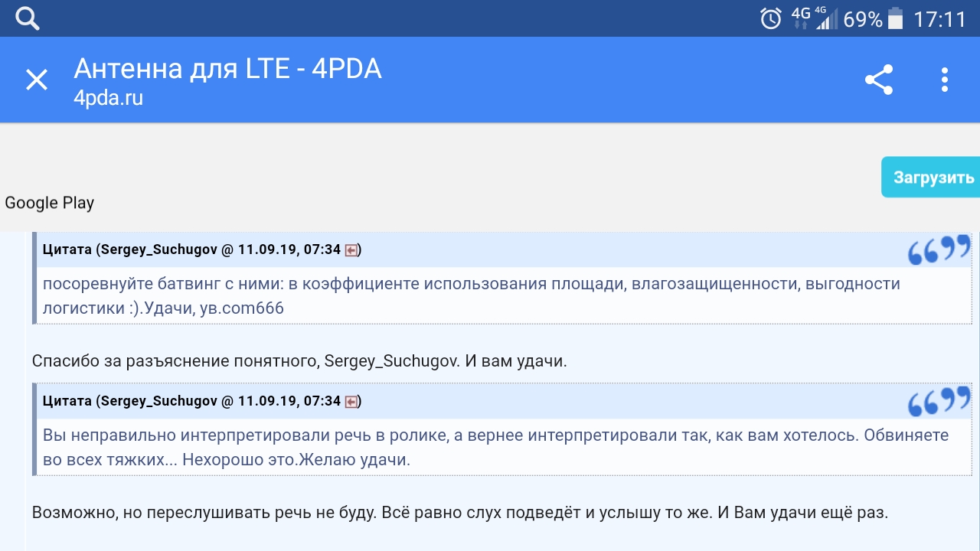The image size is (980, 551).
Task: Tap the battery status icon
Action: coord(895,18)
